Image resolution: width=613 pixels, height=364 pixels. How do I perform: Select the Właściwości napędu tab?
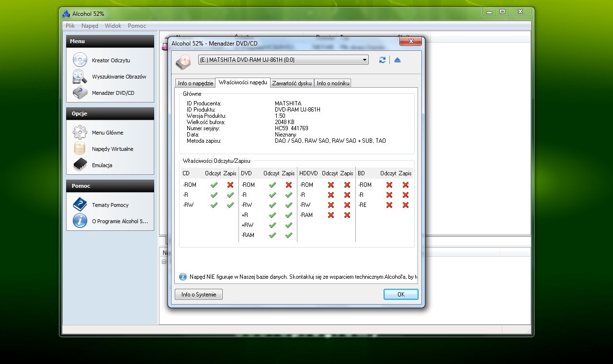[x=243, y=82]
